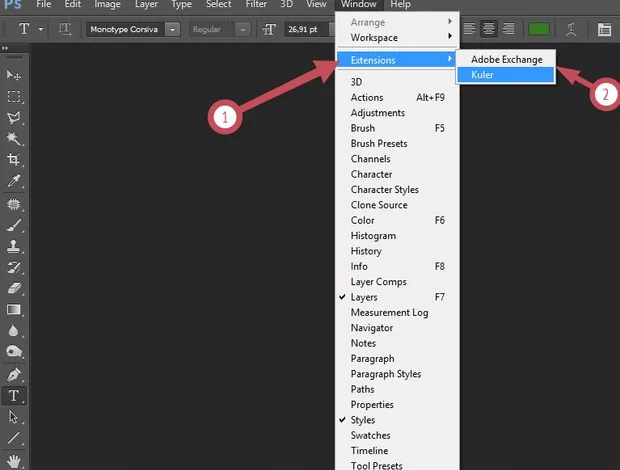
Task: Open the tool preset picker arrow
Action: [x=41, y=29]
